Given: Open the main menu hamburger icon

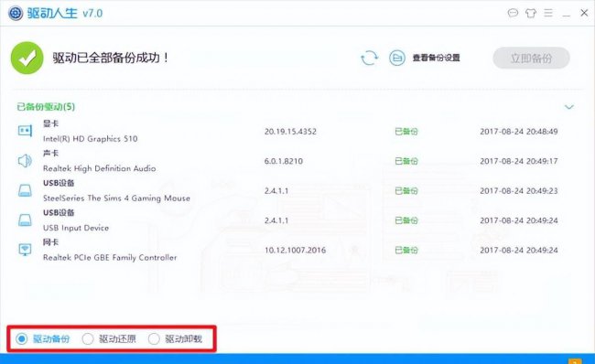Looking at the screenshot, I should [548, 14].
